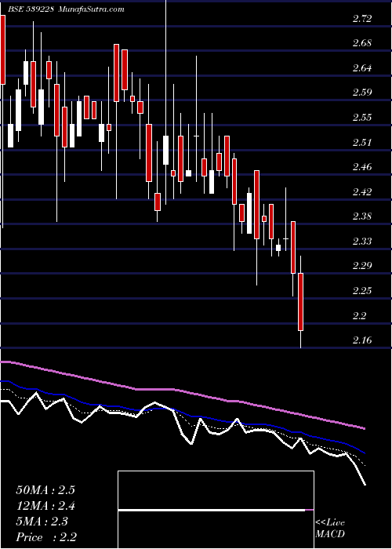The image size is (392, 549).
Task: Click the MunafaSutra.com watermark text
Action: tap(90, 9)
